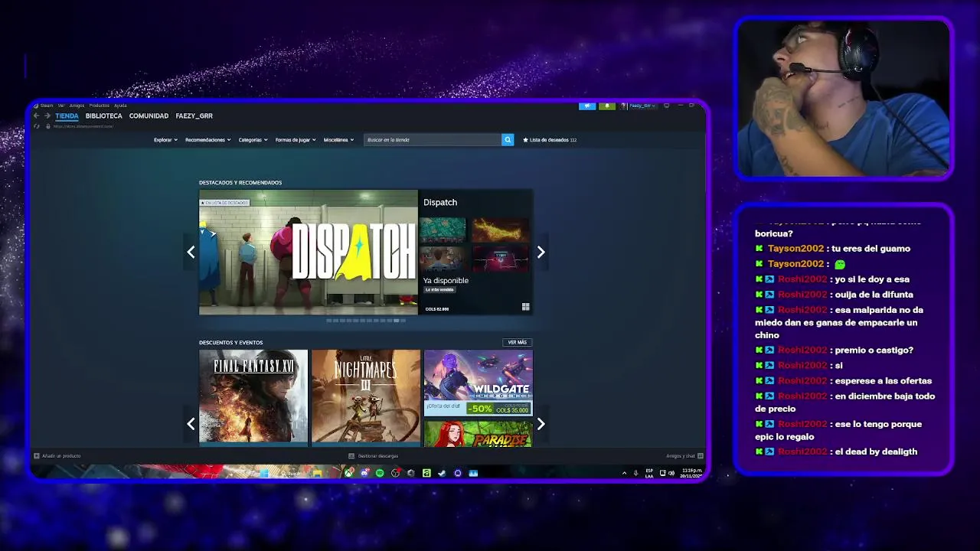Click the Windows platform icon on Dispatch capsule
The image size is (980, 551).
point(525,307)
